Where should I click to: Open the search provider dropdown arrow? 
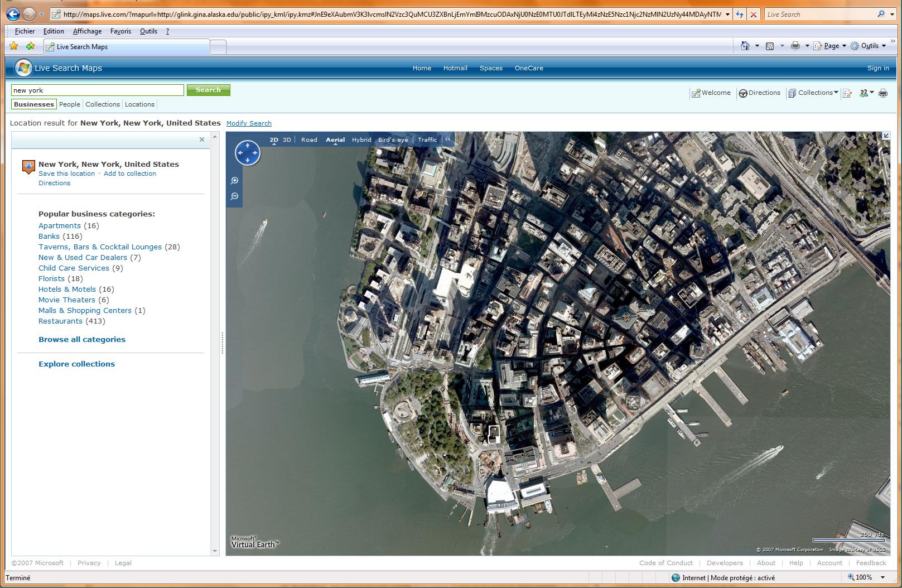[892, 14]
